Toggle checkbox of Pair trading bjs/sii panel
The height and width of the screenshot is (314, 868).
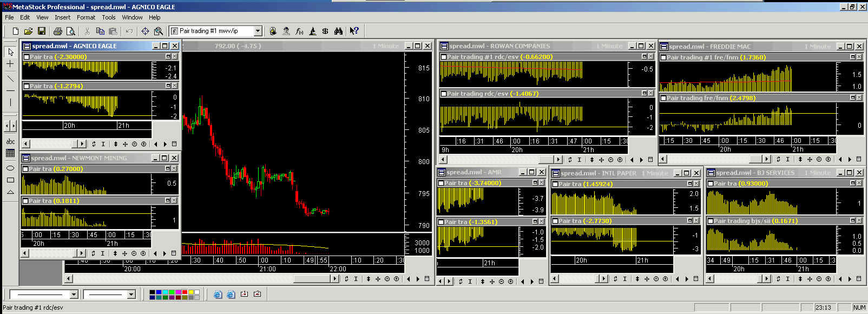click(710, 221)
